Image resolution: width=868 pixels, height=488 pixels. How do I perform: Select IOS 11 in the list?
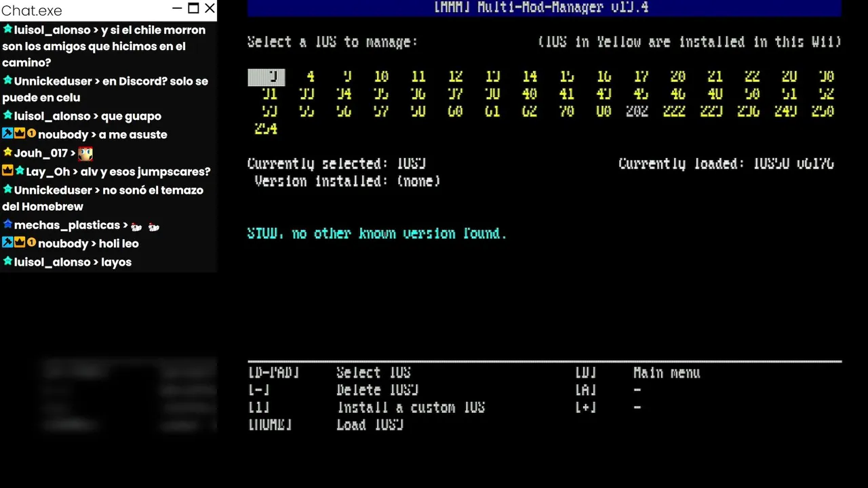418,77
